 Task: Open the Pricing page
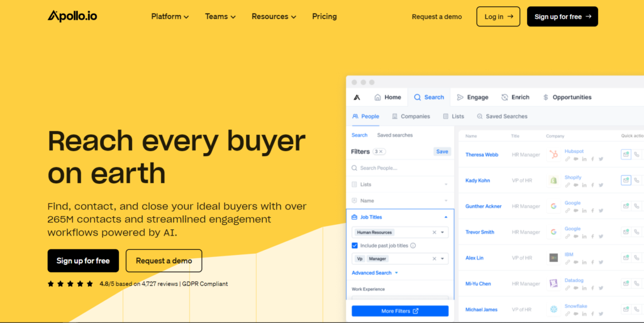(325, 16)
